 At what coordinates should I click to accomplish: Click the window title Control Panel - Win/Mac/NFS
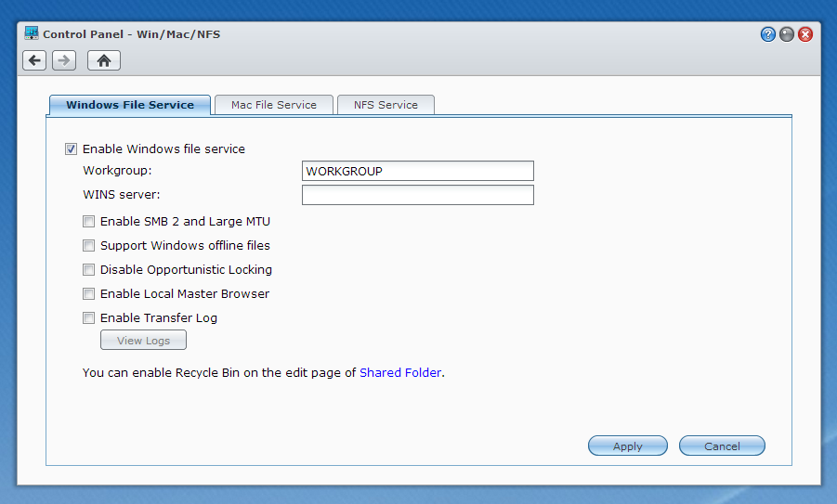pyautogui.click(x=131, y=34)
